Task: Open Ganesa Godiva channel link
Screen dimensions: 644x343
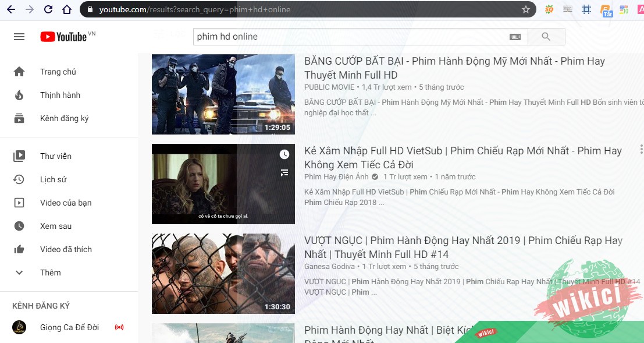Action: click(329, 267)
